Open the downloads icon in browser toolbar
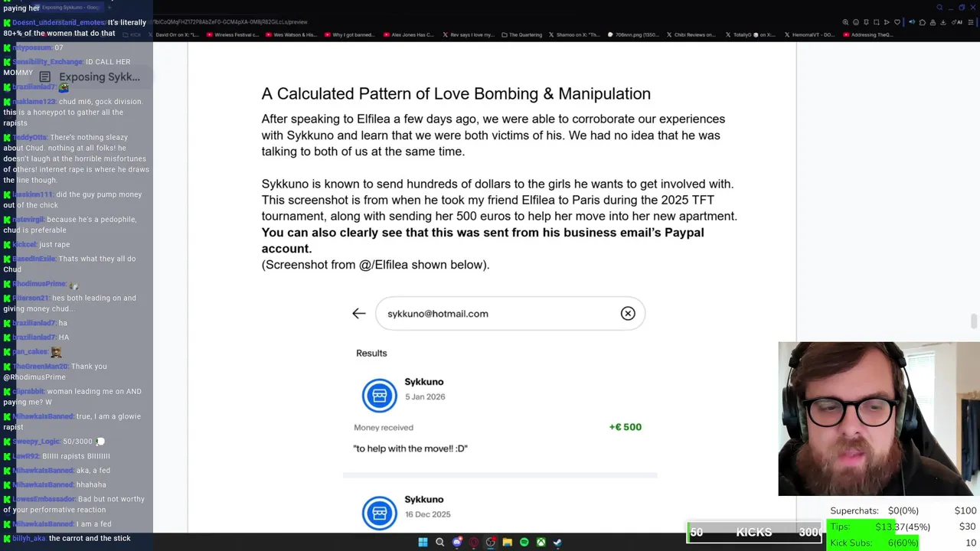The image size is (980, 551). click(943, 22)
